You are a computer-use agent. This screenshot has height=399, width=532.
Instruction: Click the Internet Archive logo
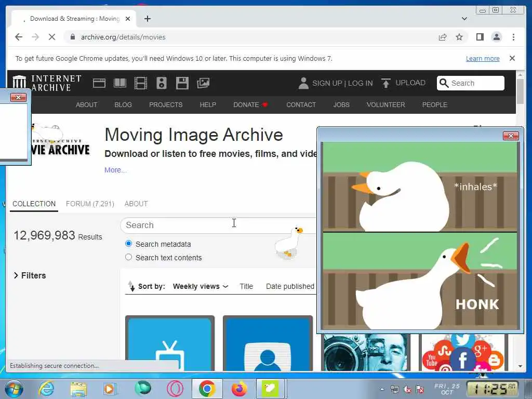(47, 83)
